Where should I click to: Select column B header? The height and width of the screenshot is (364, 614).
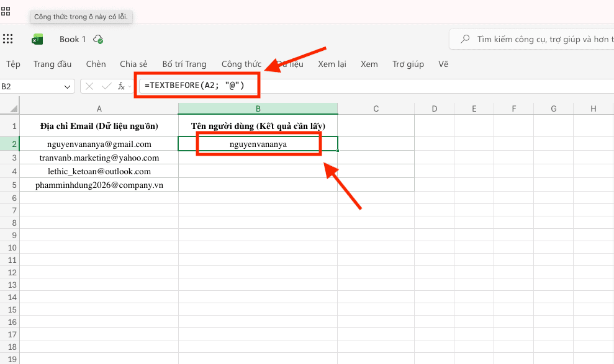258,109
